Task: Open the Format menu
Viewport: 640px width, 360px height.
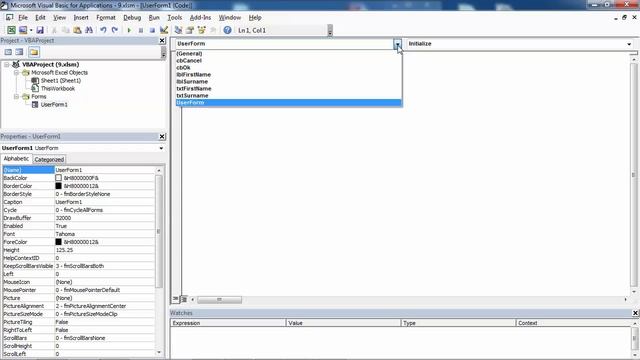Action: 106,18
